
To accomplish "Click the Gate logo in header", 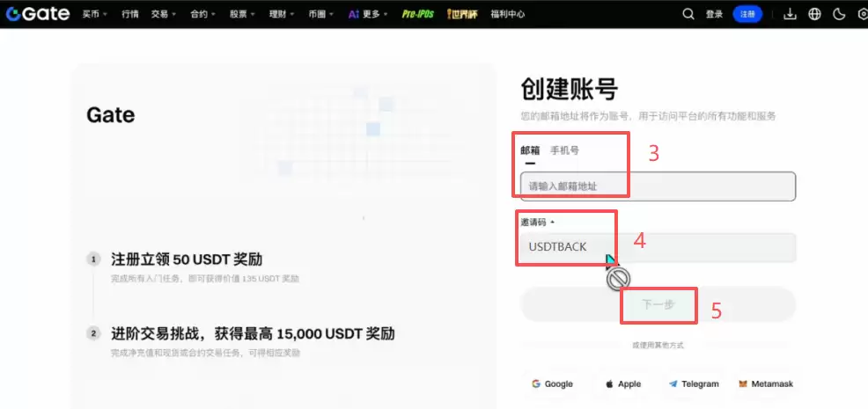I will click(x=38, y=14).
